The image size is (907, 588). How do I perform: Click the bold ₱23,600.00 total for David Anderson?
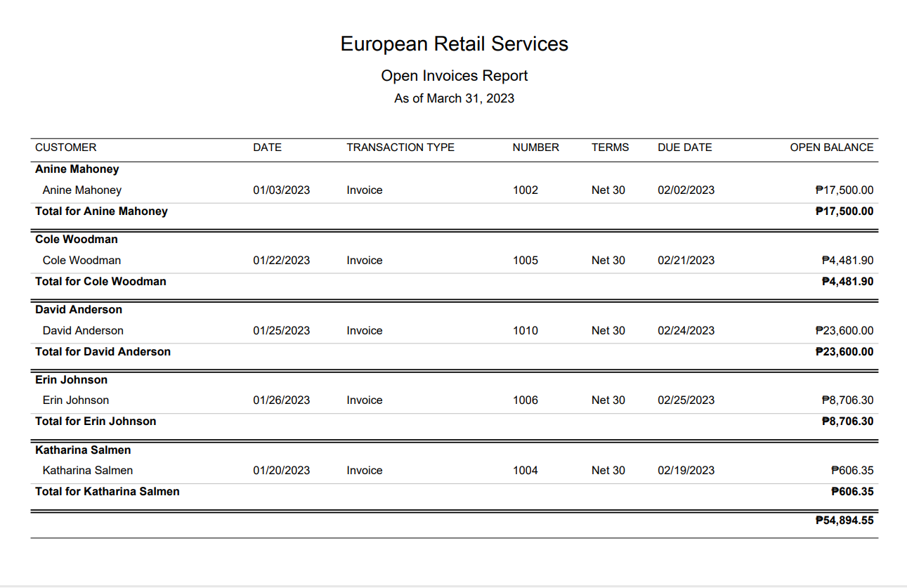(844, 352)
